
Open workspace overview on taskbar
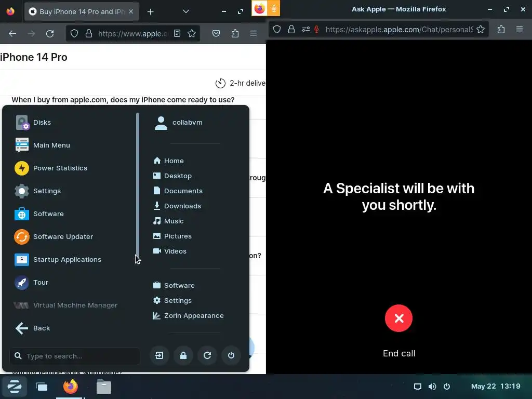point(42,387)
